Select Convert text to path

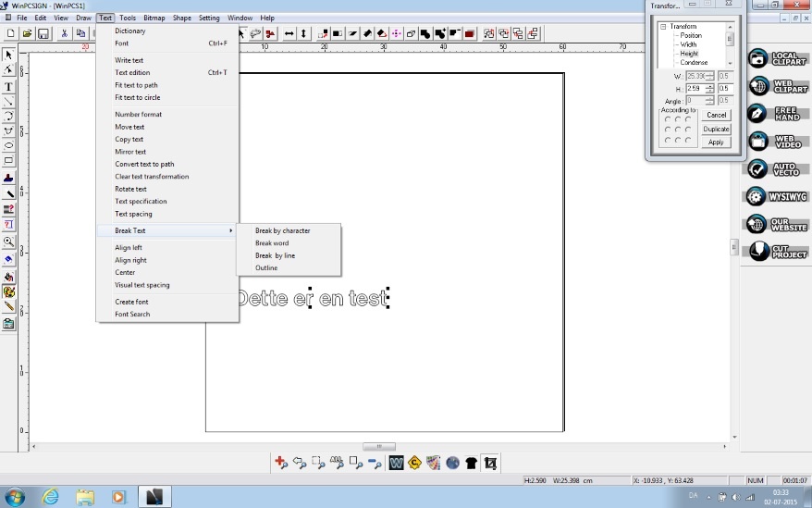click(144, 164)
